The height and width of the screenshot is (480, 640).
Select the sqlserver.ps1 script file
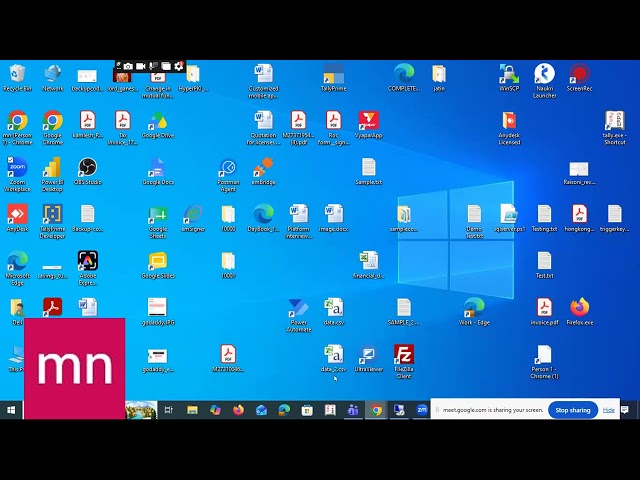509,218
